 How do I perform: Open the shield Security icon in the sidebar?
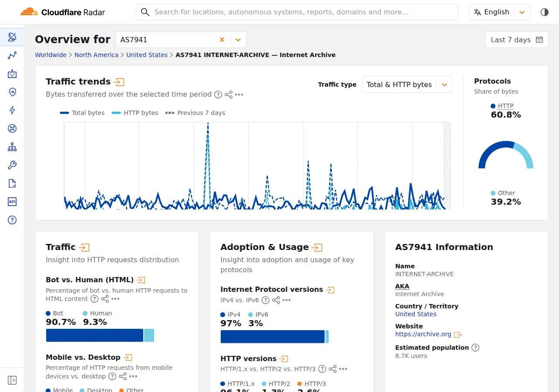pos(12,92)
